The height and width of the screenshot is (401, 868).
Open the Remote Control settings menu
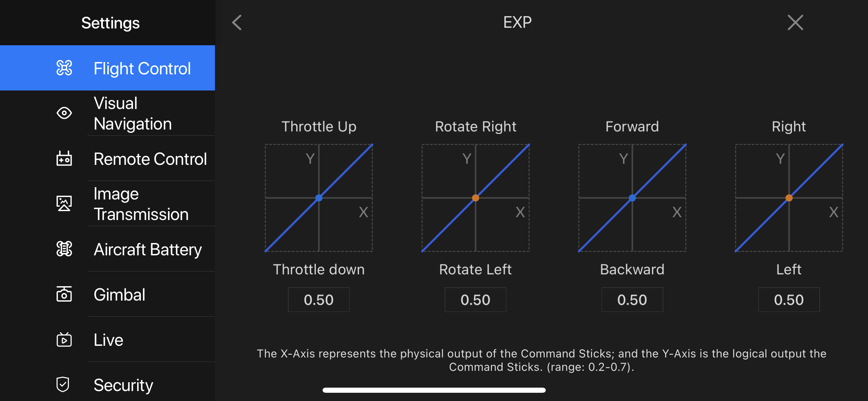point(108,158)
